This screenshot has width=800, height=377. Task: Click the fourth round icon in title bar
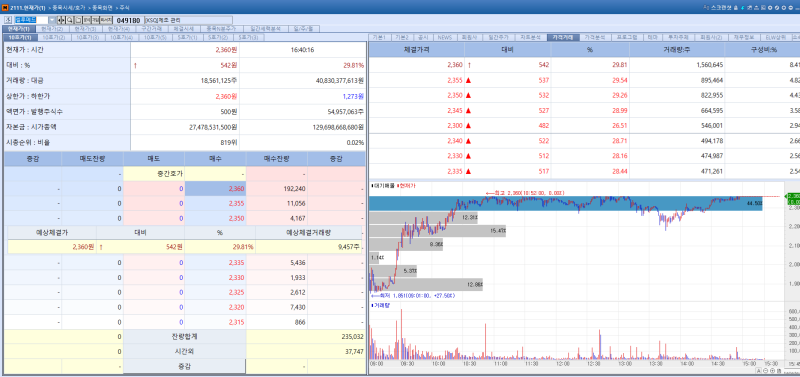pyautogui.click(x=791, y=8)
